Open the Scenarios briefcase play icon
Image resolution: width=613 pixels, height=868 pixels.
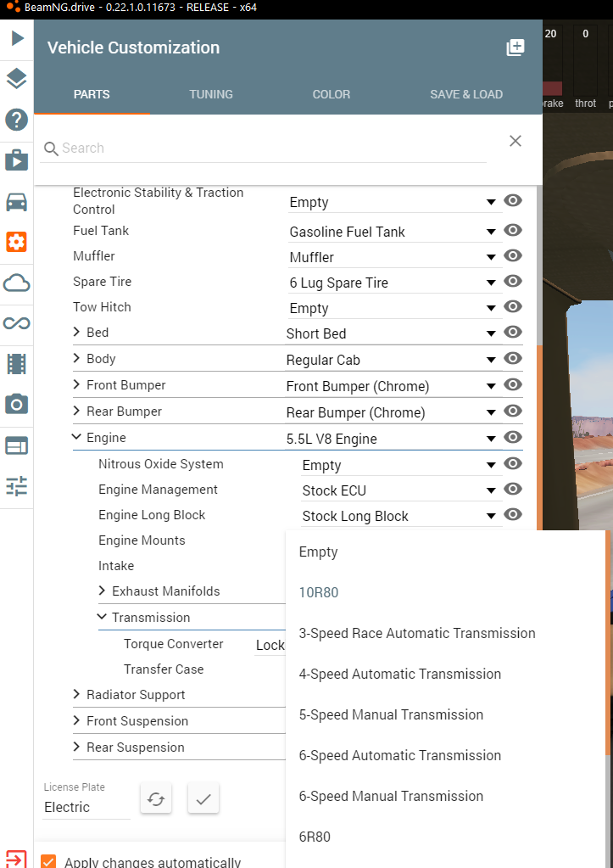(17, 160)
